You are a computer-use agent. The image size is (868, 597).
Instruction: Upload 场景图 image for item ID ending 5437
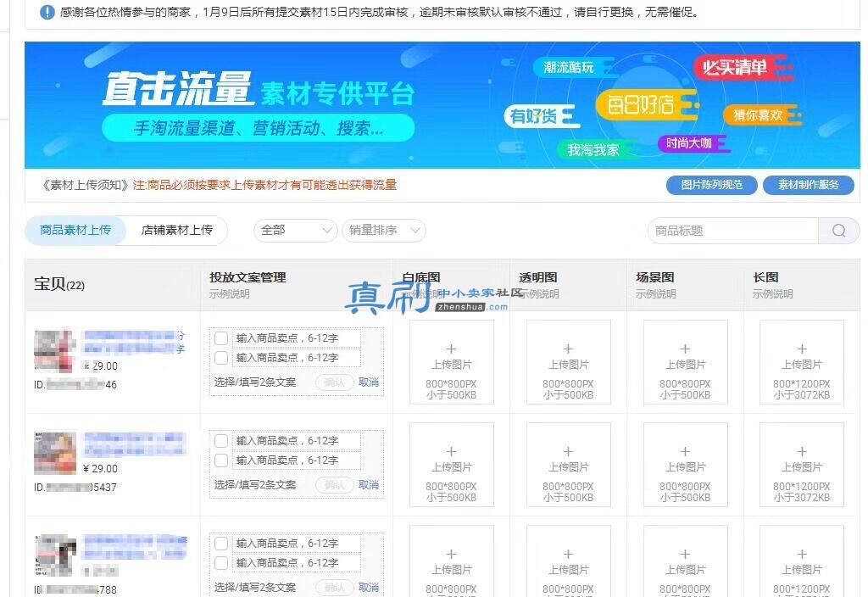pyautogui.click(x=685, y=465)
